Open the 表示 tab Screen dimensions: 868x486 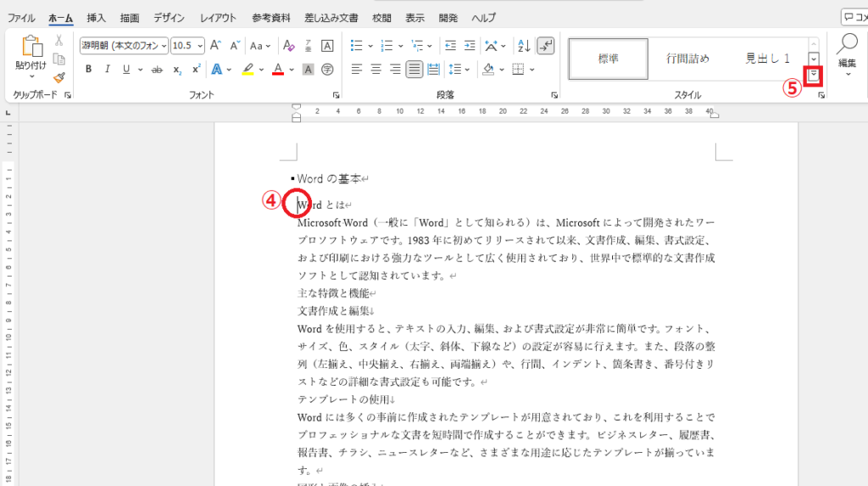415,18
